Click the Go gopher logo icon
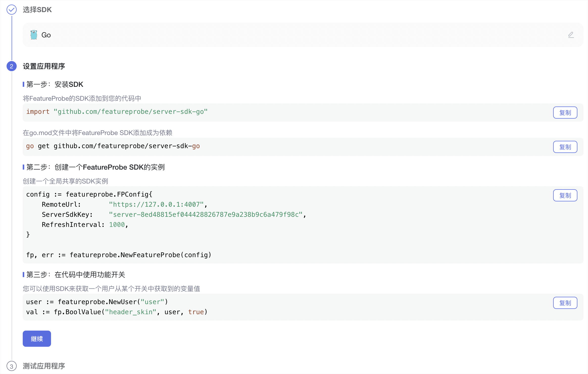This screenshot has height=374, width=588. 34,35
